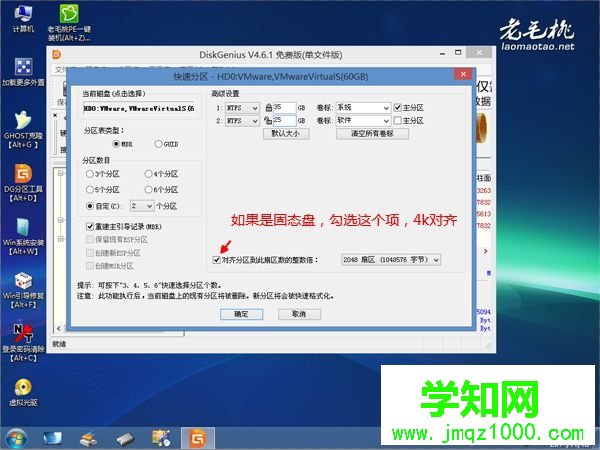Image resolution: width=600 pixels, height=450 pixels.
Task: Open 虚拟光驱 desktop icon
Action: click(x=23, y=392)
